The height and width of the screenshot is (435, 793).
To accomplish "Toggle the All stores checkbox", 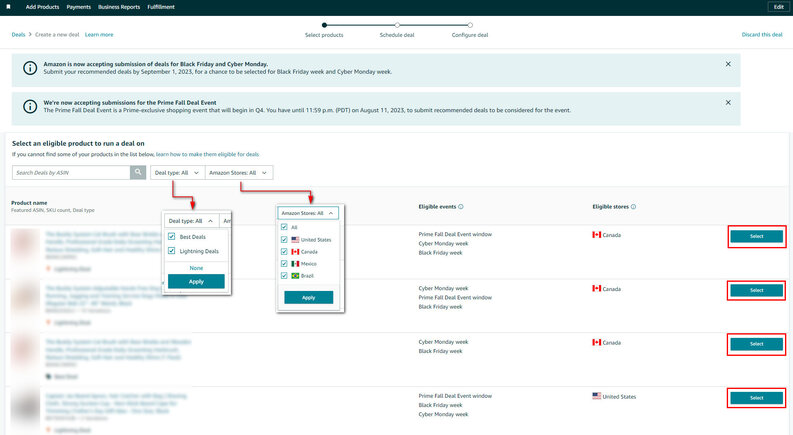I will [284, 227].
